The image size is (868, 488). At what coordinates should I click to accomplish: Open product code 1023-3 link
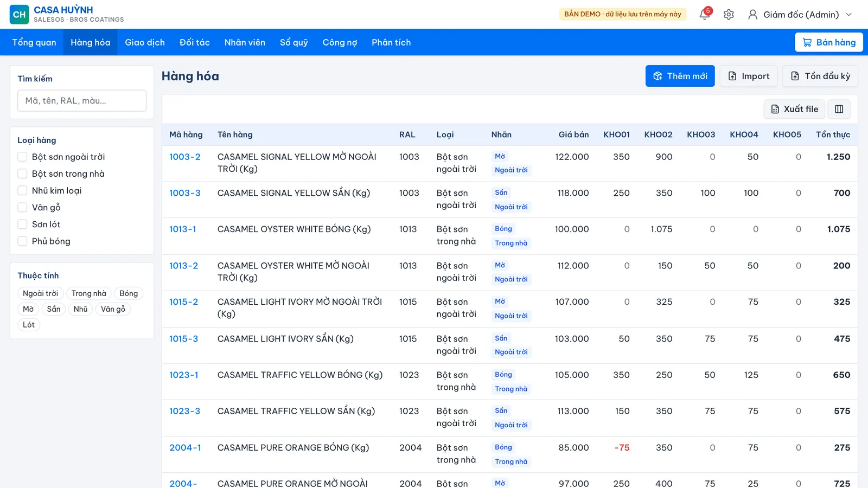[x=184, y=411]
